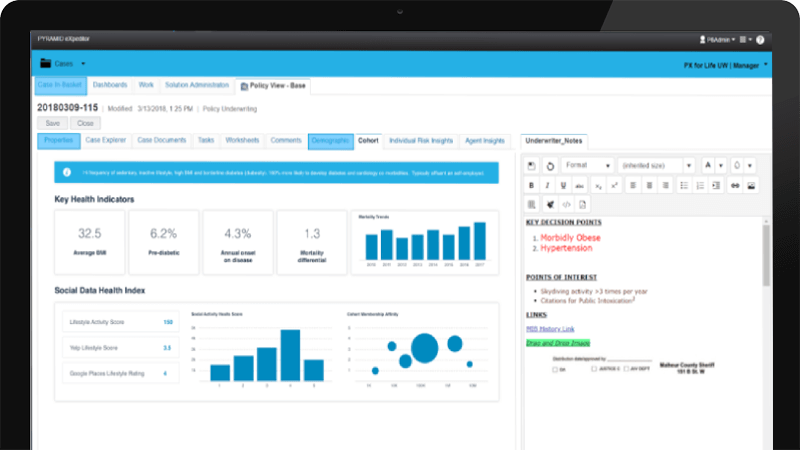Align text right in the notes editor
The height and width of the screenshot is (450, 800).
coord(665,186)
